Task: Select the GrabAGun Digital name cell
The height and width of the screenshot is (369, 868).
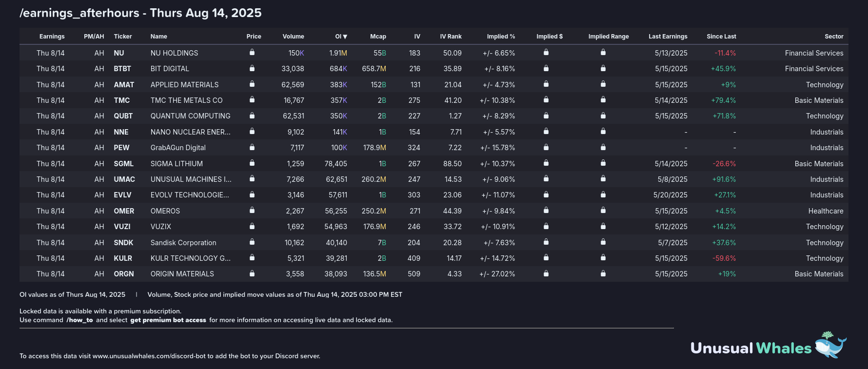Action: tap(178, 148)
